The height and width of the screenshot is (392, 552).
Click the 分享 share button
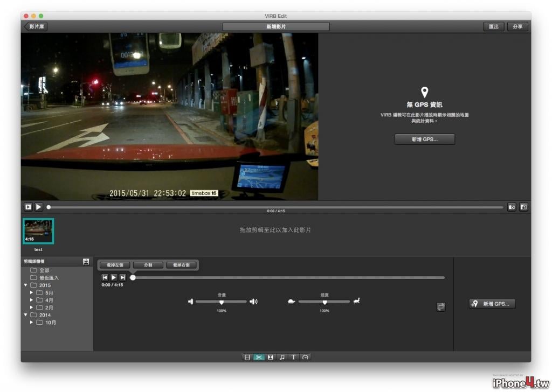[517, 27]
